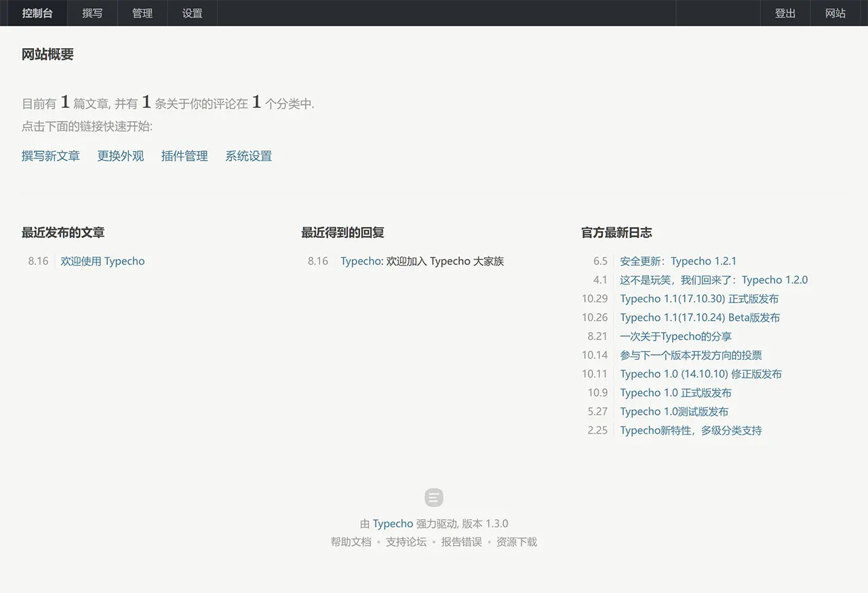
Task: Click the 版本 1.3.0 footer text
Action: point(485,524)
